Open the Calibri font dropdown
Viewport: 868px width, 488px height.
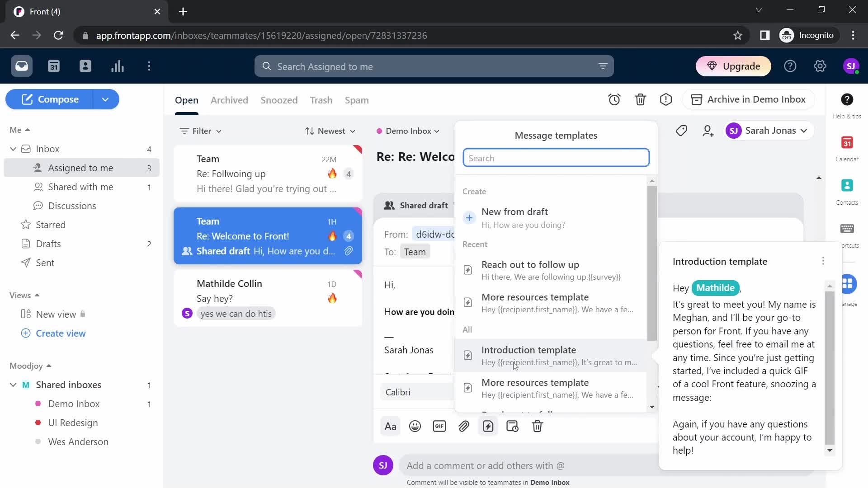[x=417, y=392]
